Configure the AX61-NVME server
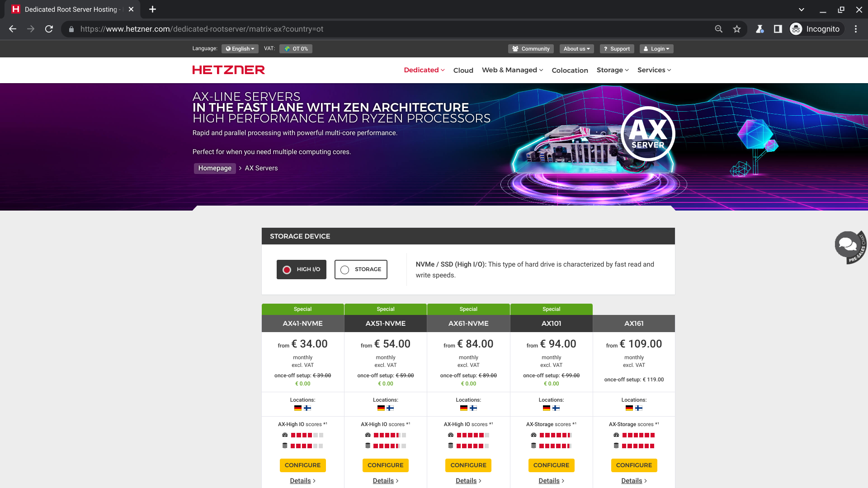This screenshot has width=868, height=488. pyautogui.click(x=468, y=465)
